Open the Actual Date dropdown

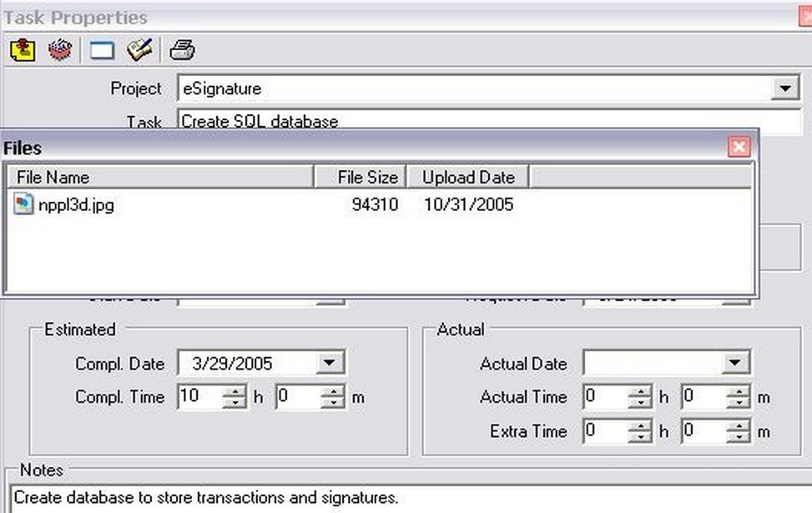[734, 362]
